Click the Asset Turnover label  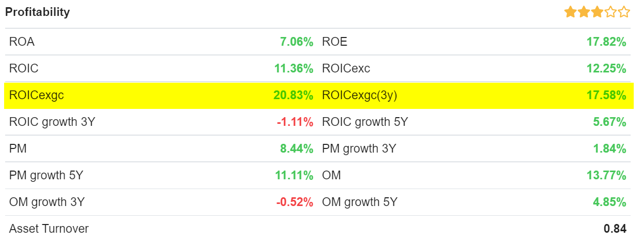coord(49,229)
